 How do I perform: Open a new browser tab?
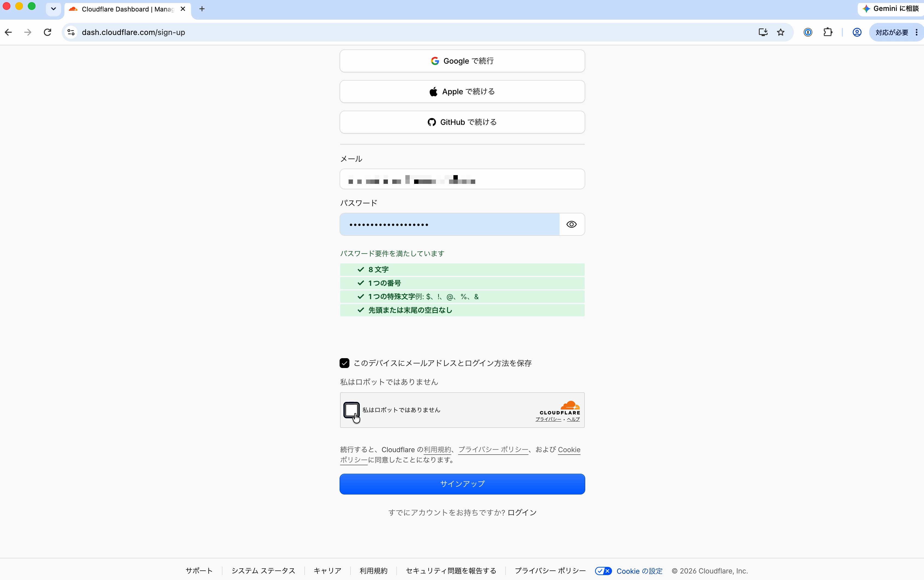click(202, 9)
